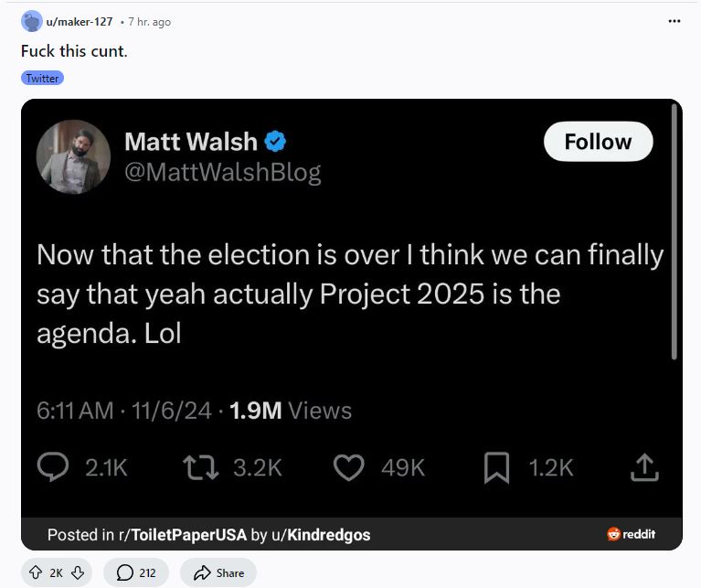The image size is (701, 588).
Task: Click the reddit logo in footer
Action: pos(631,534)
